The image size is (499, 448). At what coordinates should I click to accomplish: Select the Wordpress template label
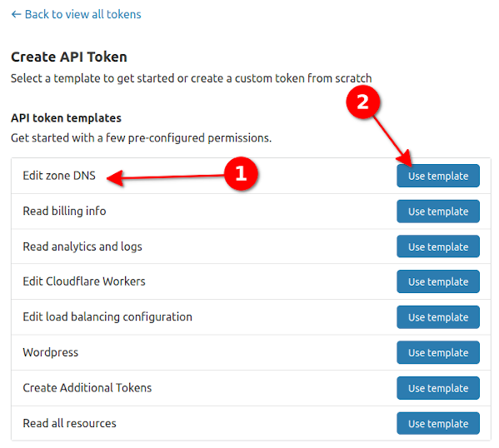(50, 352)
